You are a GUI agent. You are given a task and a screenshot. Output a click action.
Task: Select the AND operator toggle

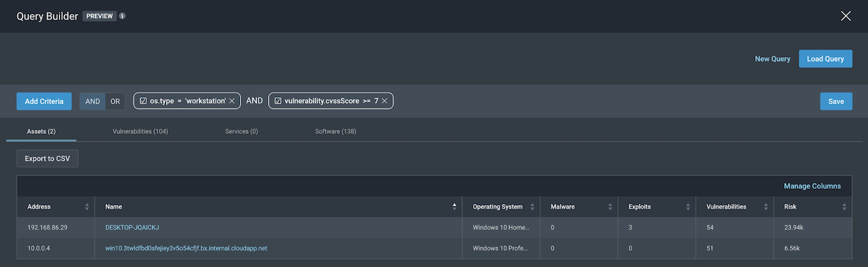tap(92, 102)
